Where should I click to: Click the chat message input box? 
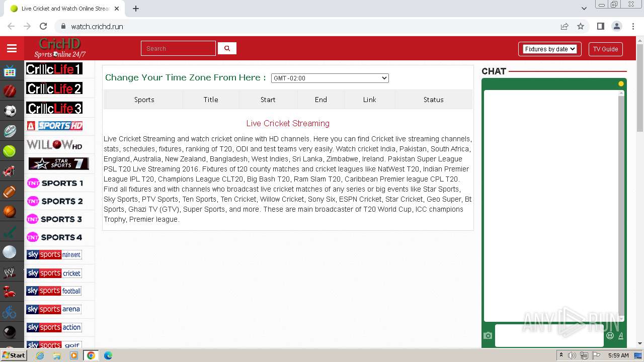tap(549, 335)
